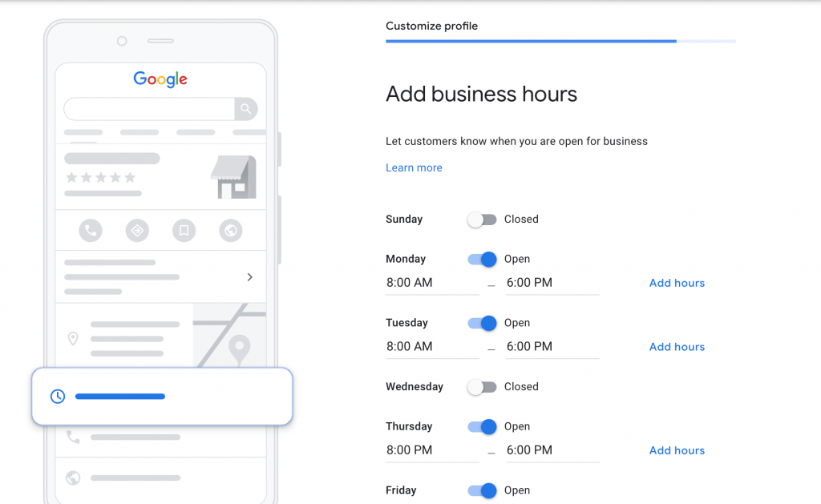Turn on the Sunday open toggle

tap(482, 220)
